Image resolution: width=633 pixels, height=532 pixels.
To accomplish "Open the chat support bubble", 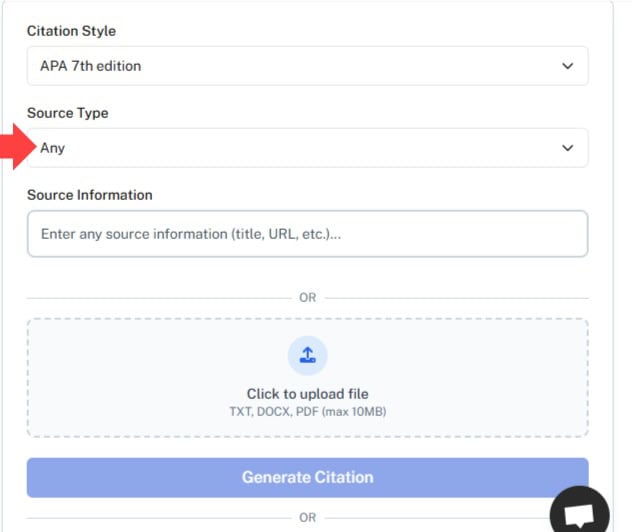I will point(579,511).
